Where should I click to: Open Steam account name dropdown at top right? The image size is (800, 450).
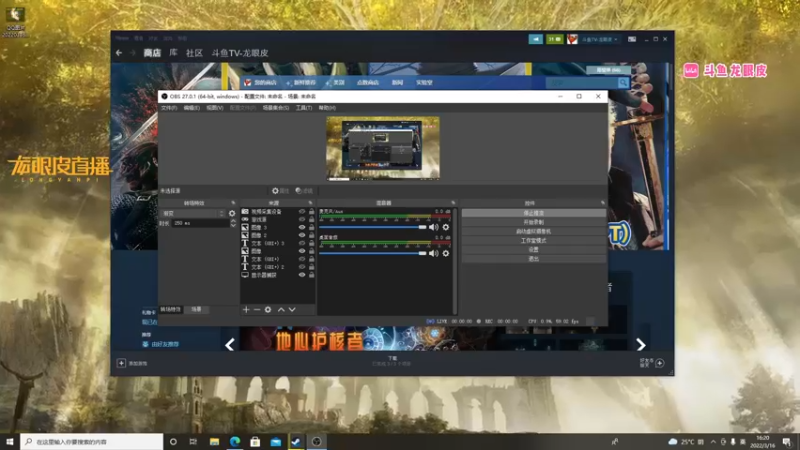(599, 39)
